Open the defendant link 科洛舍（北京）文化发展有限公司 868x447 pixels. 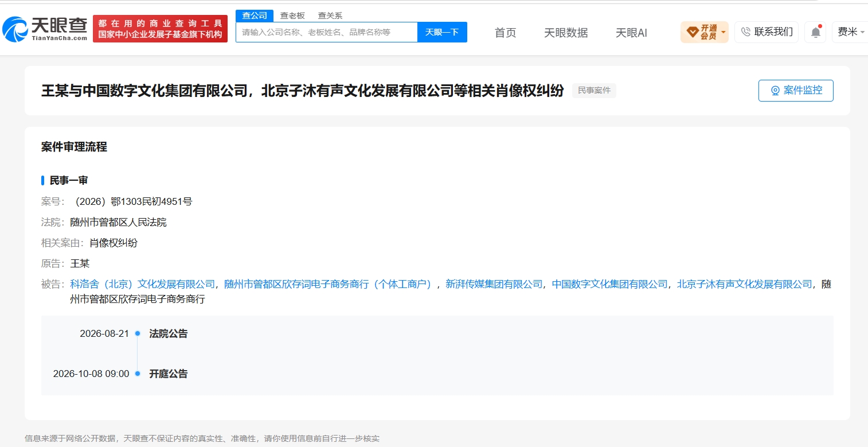pyautogui.click(x=143, y=284)
